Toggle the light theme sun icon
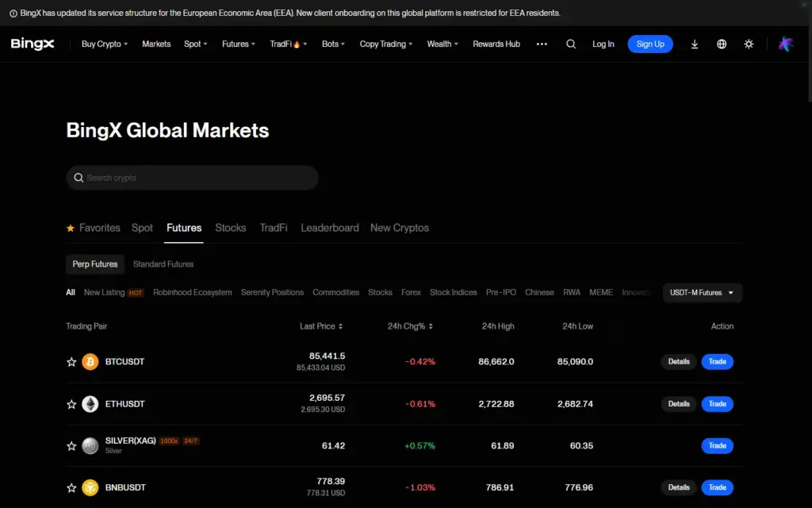812x508 pixels. 749,44
